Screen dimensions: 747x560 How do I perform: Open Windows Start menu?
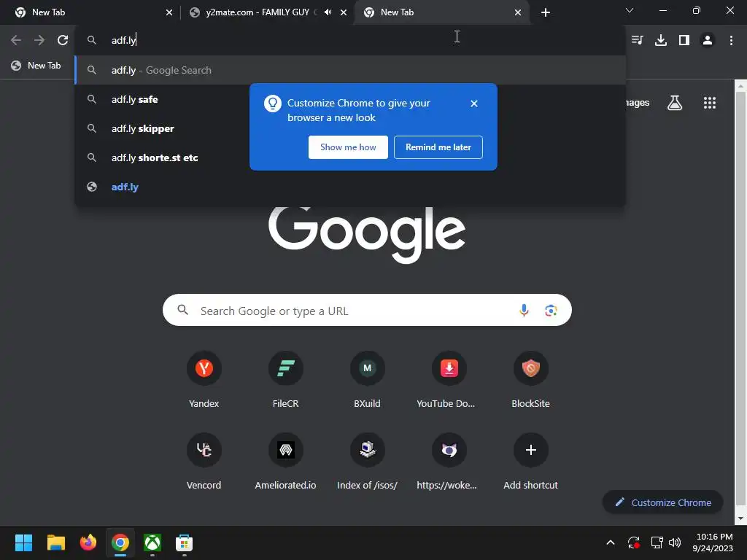(x=23, y=542)
